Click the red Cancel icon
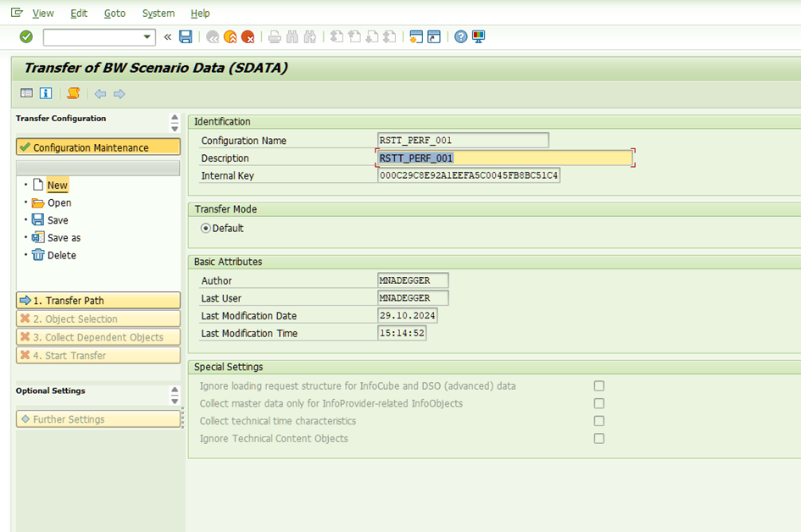Viewport: 801px width, 532px height. [248, 36]
